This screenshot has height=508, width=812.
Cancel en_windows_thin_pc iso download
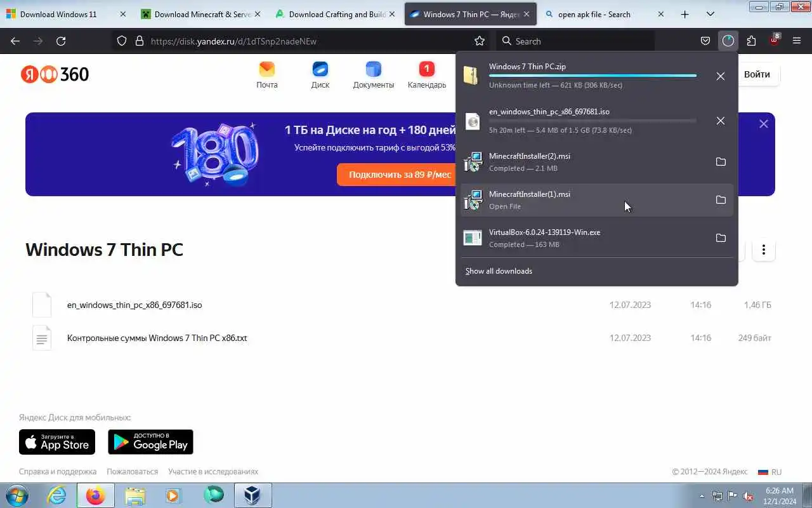(720, 121)
